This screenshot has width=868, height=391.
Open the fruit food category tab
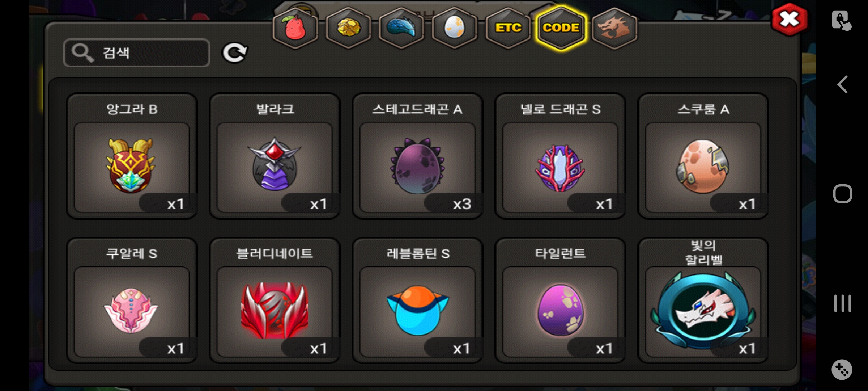pos(295,28)
